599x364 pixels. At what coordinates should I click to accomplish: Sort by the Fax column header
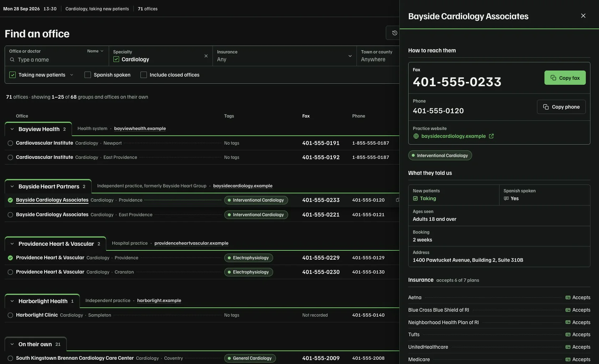tap(306, 116)
